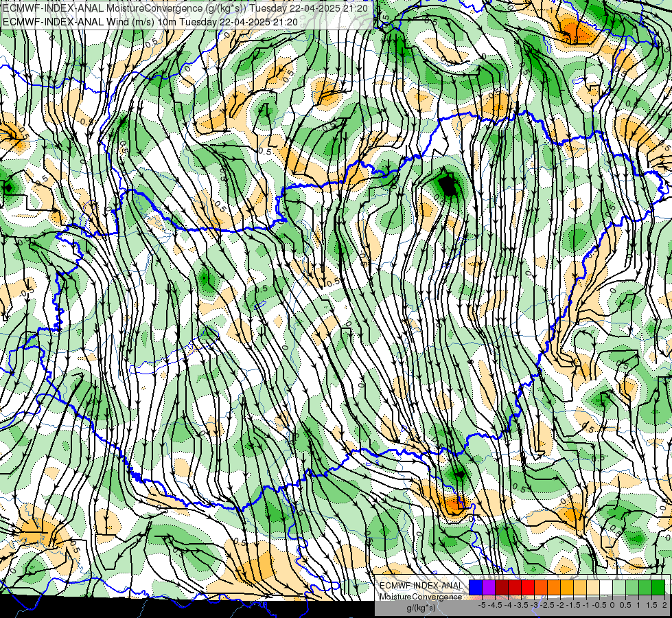Select the light orange swatch between -1.5 and -1
The height and width of the screenshot is (618, 672).
[x=580, y=588]
